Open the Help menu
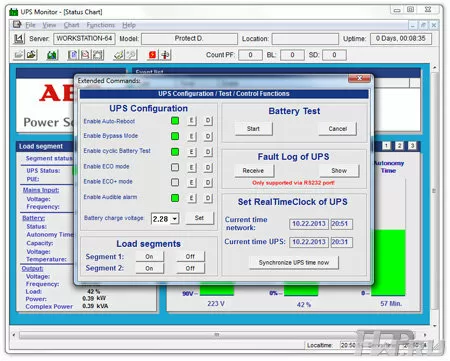Screen dimensions: 450x361 tap(129, 25)
